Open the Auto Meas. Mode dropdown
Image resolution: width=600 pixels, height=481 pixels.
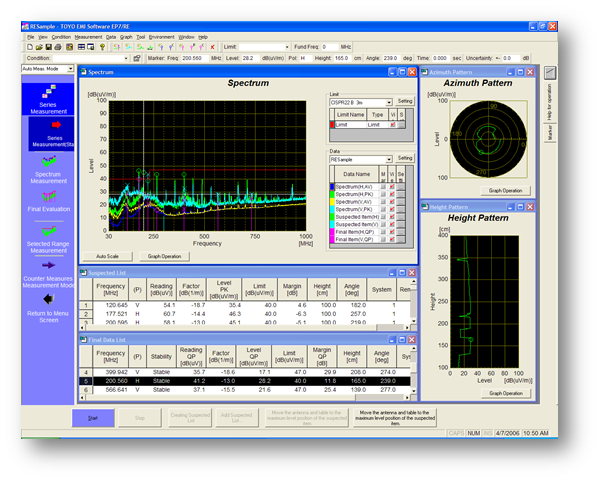pyautogui.click(x=70, y=69)
